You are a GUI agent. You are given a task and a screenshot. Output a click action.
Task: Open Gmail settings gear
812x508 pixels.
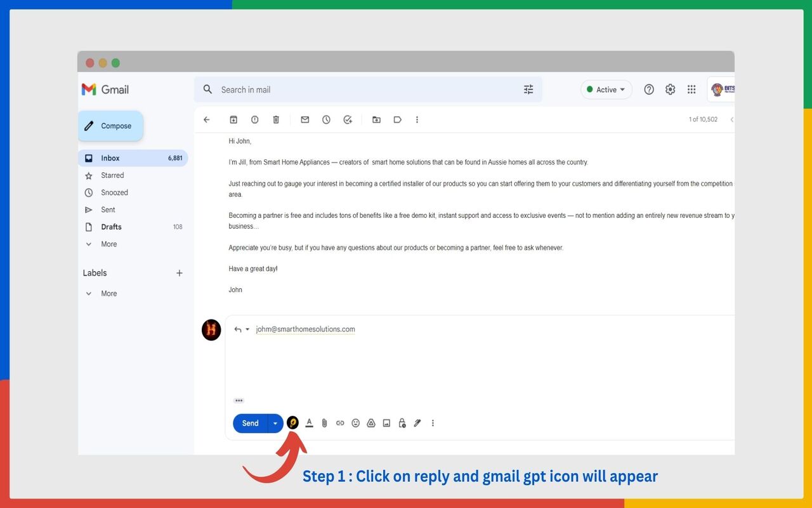tap(671, 90)
